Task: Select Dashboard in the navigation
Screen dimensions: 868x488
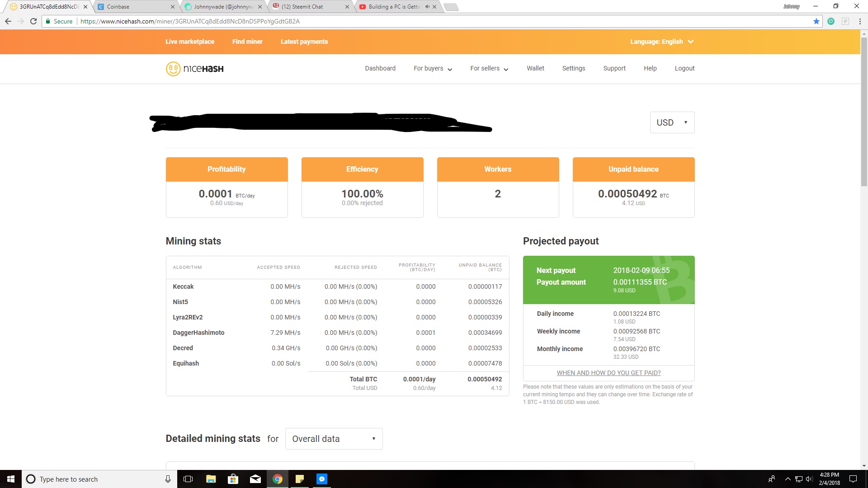Action: pos(380,68)
